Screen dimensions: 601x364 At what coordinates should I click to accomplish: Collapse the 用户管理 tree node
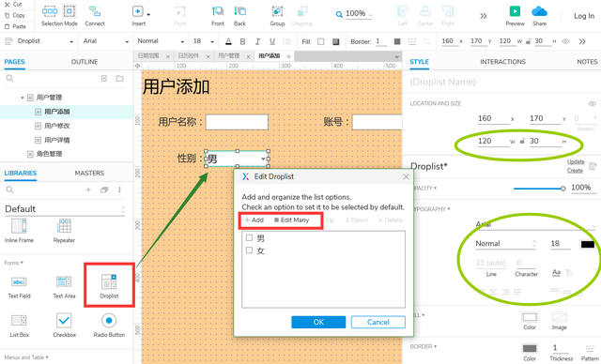click(x=23, y=98)
